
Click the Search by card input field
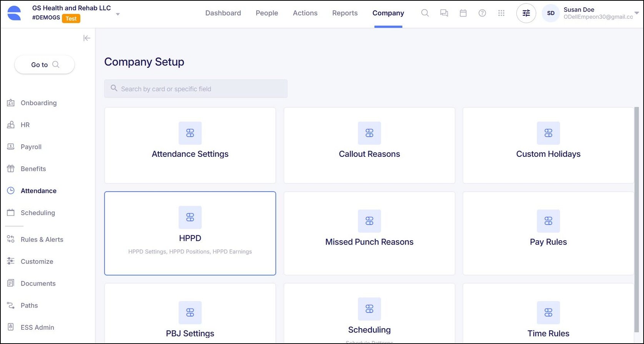click(x=196, y=89)
